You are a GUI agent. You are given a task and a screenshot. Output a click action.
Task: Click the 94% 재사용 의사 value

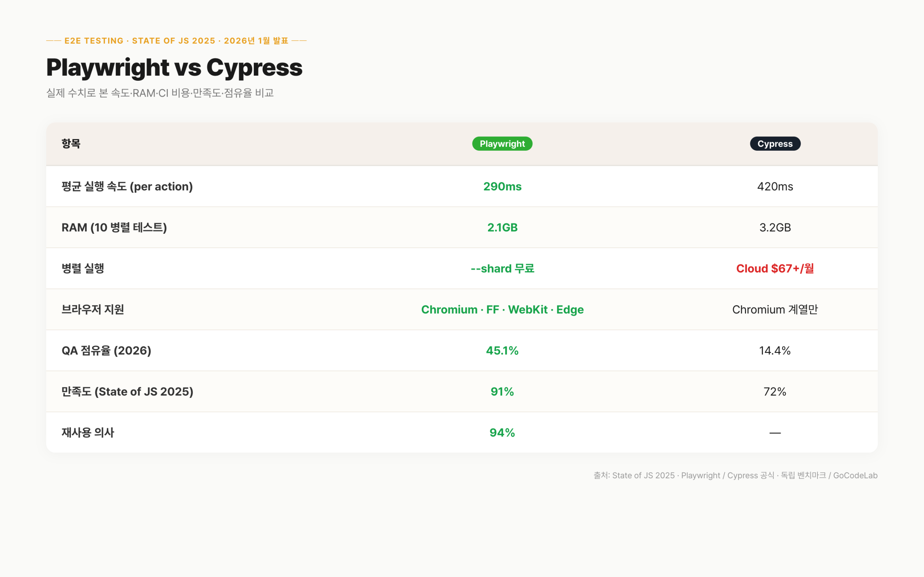502,432
